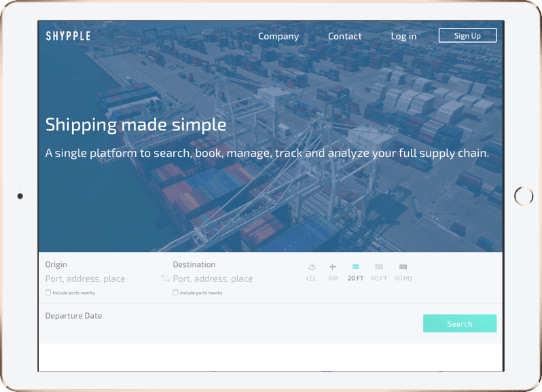Choose the 40 HQ container icon
This screenshot has height=392, width=542.
[403, 267]
